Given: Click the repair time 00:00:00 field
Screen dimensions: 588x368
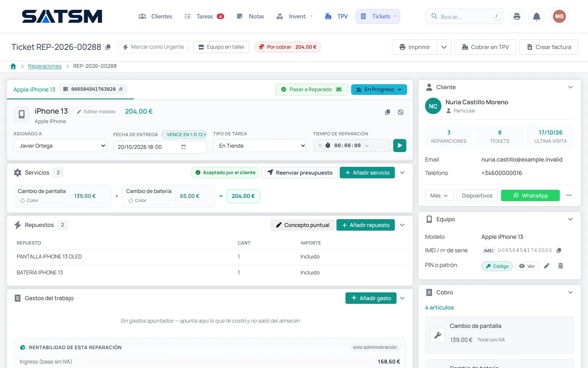Looking at the screenshot, I should [352, 146].
